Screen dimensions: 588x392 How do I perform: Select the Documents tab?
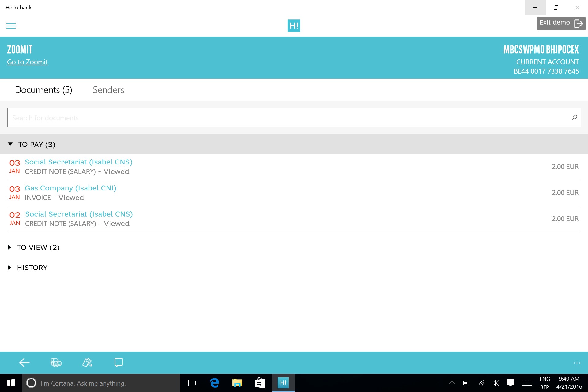point(43,90)
